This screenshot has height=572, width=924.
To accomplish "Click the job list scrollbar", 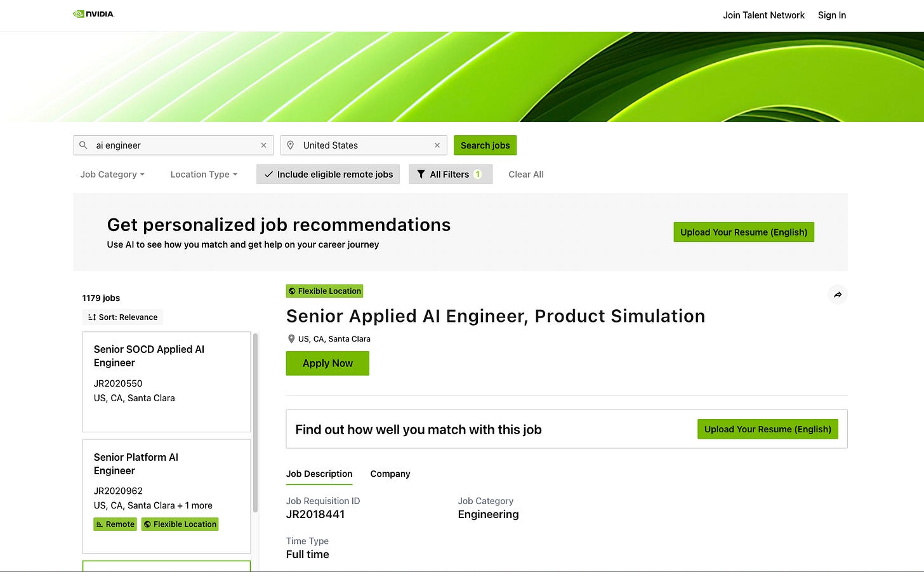I will [x=255, y=422].
